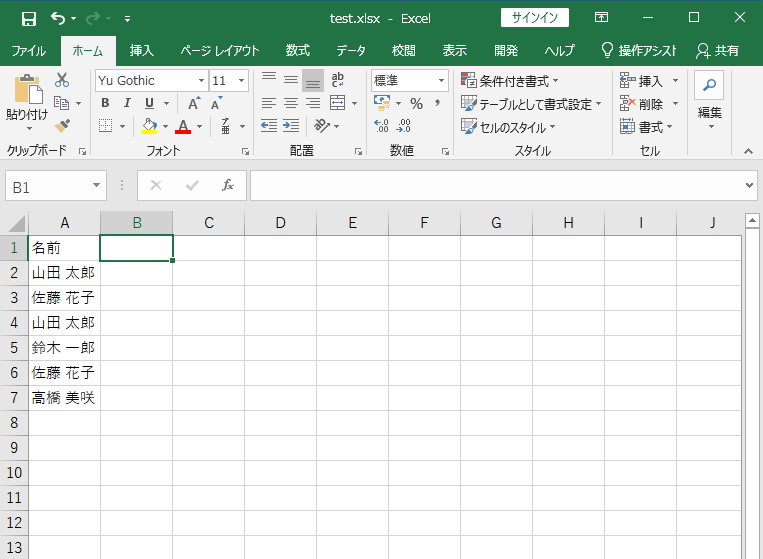Increase indent of cell content
This screenshot has height=559, width=763.
(291, 126)
